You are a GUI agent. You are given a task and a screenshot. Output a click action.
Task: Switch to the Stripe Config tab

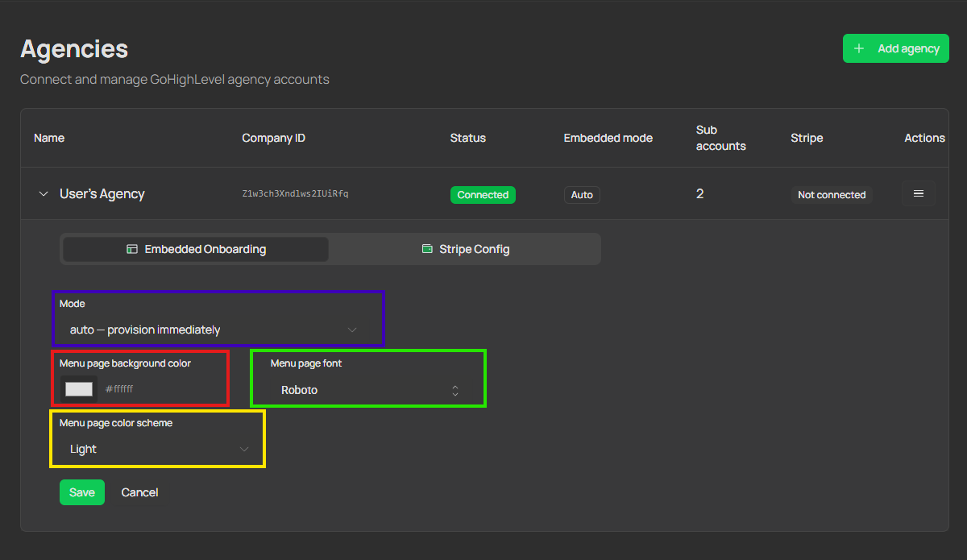point(465,249)
